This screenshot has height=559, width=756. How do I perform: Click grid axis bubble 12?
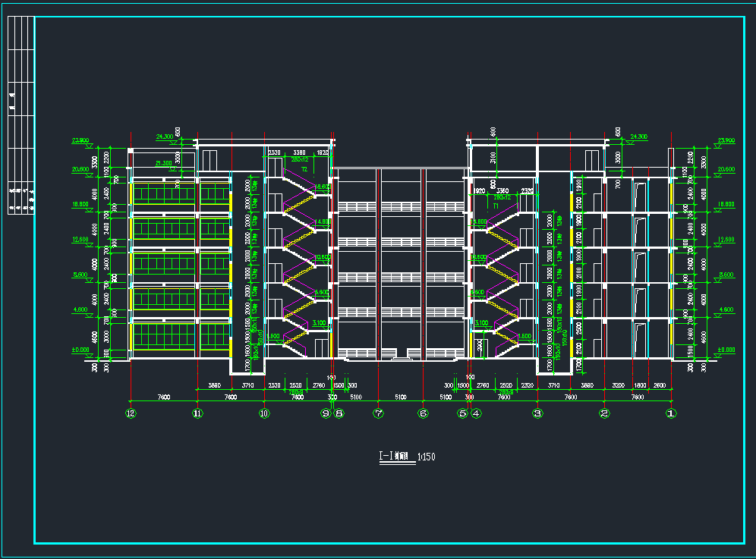131,413
